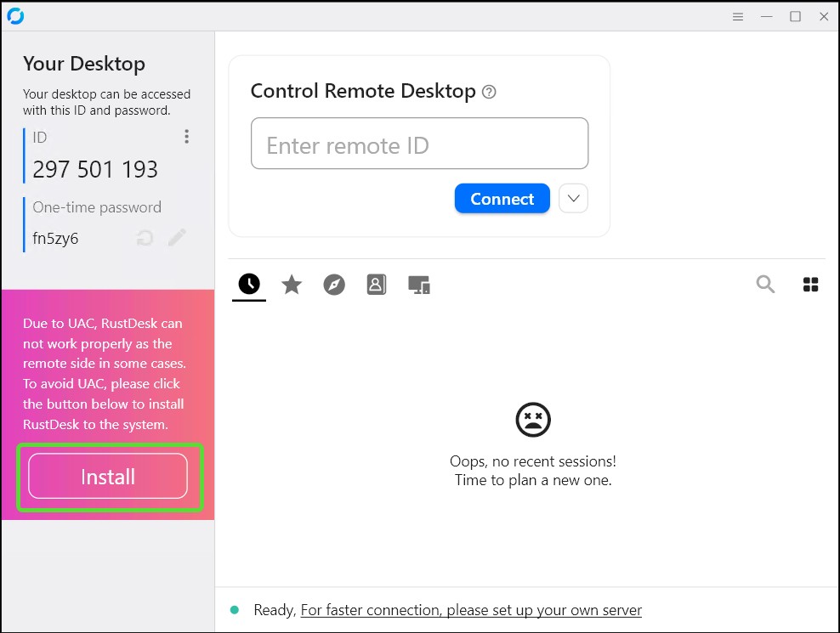This screenshot has height=633, width=840.
Task: Select the ID number 297 501 193
Action: click(94, 169)
